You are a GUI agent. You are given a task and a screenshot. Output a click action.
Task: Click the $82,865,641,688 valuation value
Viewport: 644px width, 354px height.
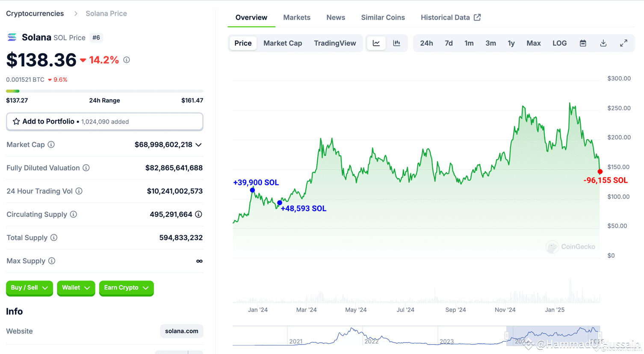point(174,168)
